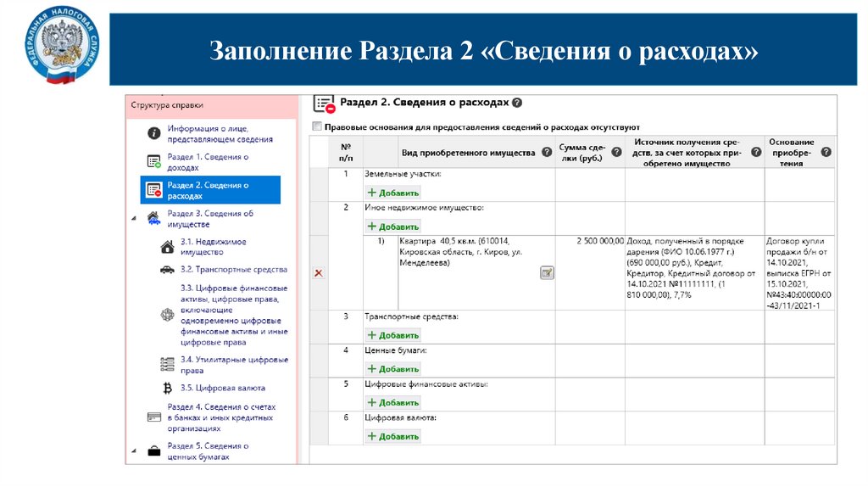Click help icon for Основание приобретения column

pos(826,153)
